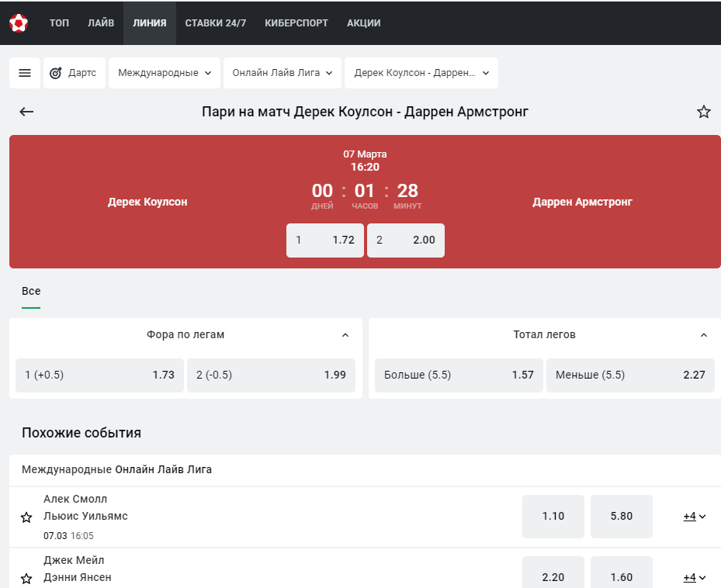
Task: Click the Даррен Армстронг team name
Action: (x=582, y=202)
